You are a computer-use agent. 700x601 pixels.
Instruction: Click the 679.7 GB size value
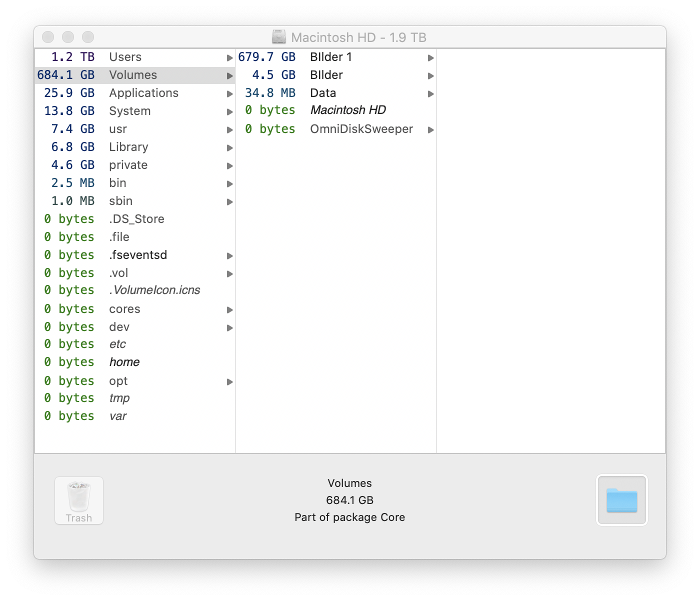pos(267,57)
